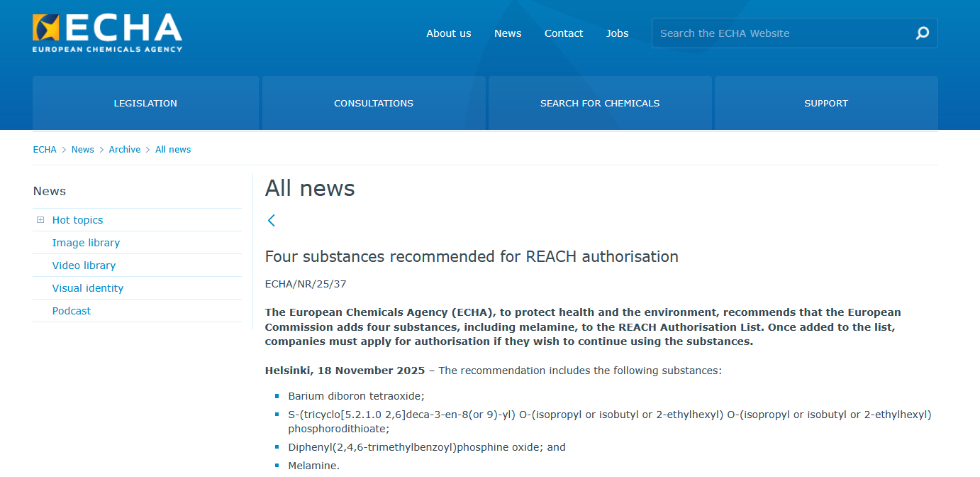Screen dimensions: 980x477
Task: Open Podcast in the sidebar
Action: pyautogui.click(x=72, y=311)
